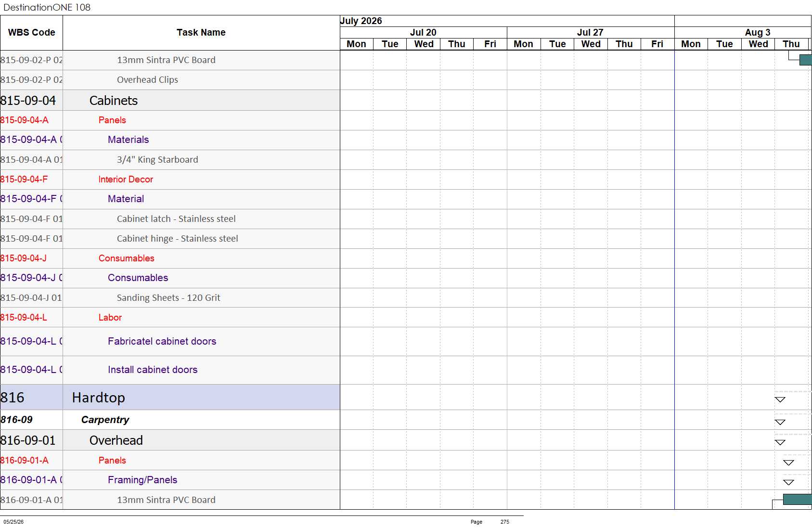
Task: Select the Labor task row
Action: (x=170, y=317)
